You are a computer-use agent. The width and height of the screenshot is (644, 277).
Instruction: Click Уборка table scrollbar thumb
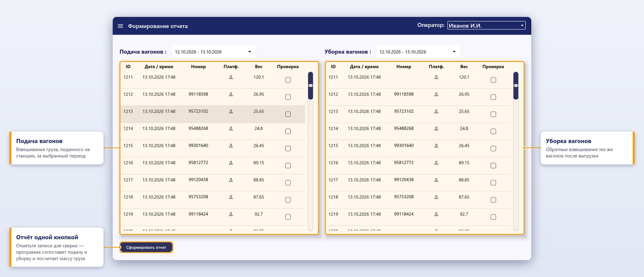click(516, 86)
